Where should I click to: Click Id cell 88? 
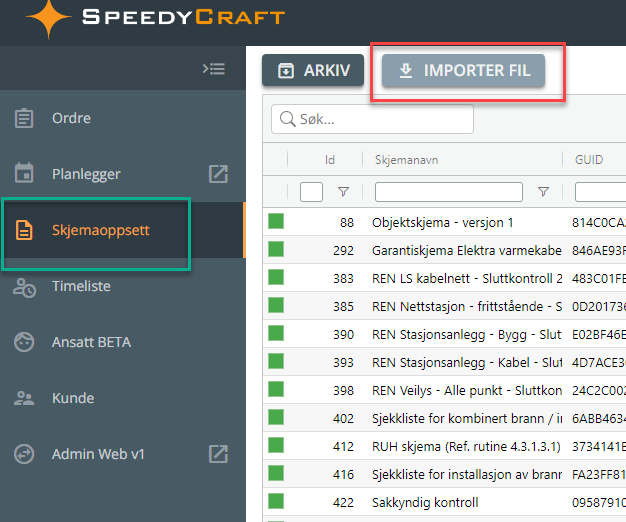(347, 222)
